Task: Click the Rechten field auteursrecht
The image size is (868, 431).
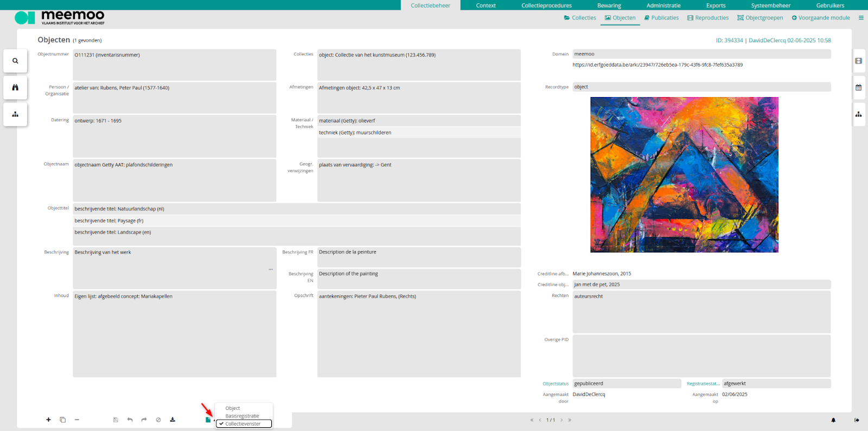Action: pos(701,312)
